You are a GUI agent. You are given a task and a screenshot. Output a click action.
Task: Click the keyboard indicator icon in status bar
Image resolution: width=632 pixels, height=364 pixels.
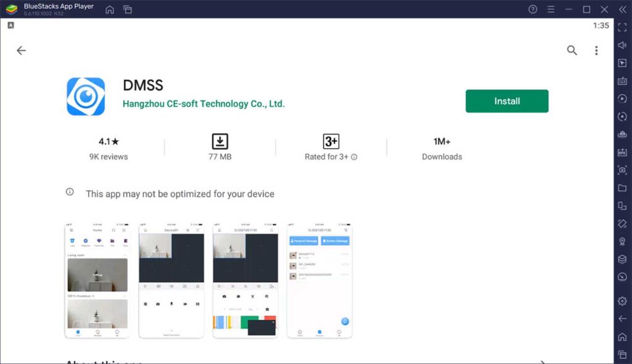(x=11, y=25)
